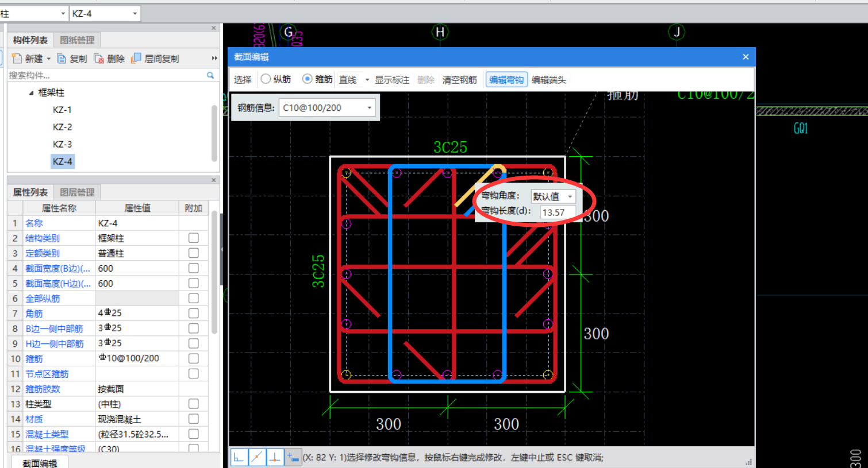Close the 截面编辑 dialog

click(x=746, y=57)
